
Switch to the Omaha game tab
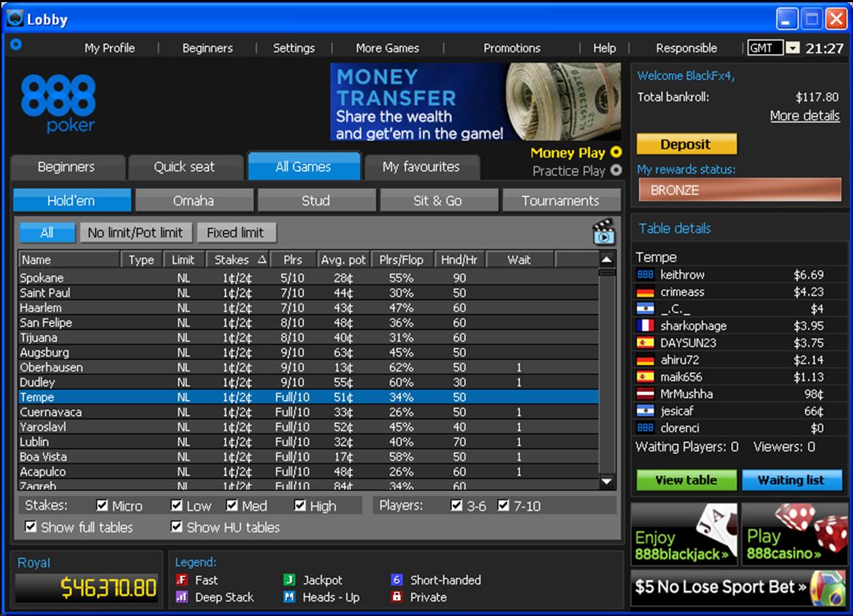[194, 201]
